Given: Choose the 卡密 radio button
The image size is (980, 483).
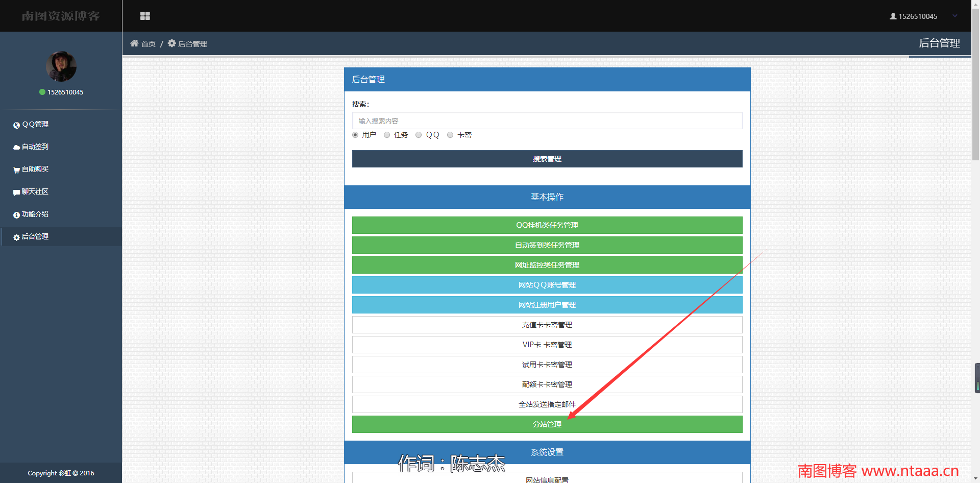Looking at the screenshot, I should coord(450,135).
